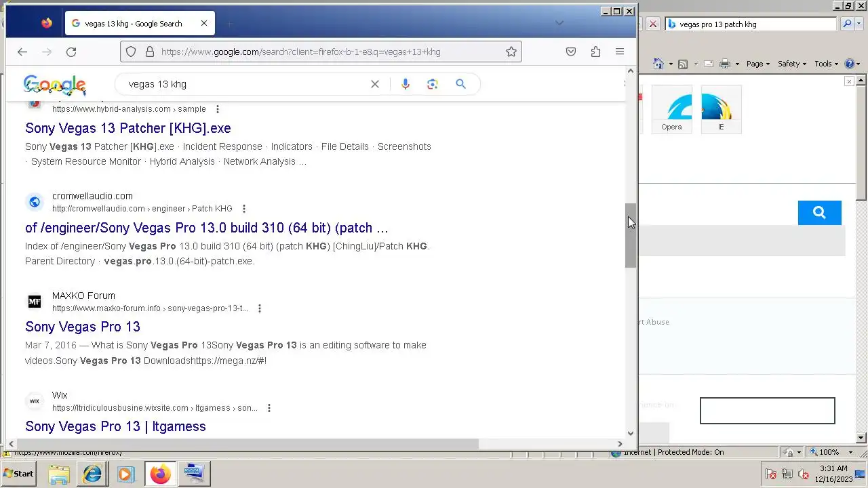The width and height of the screenshot is (868, 488).
Task: Click the Google search query field
Action: (x=244, y=84)
